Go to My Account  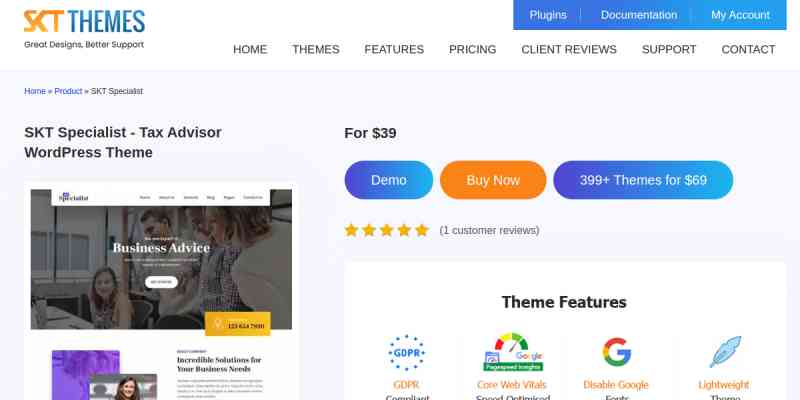(x=740, y=15)
